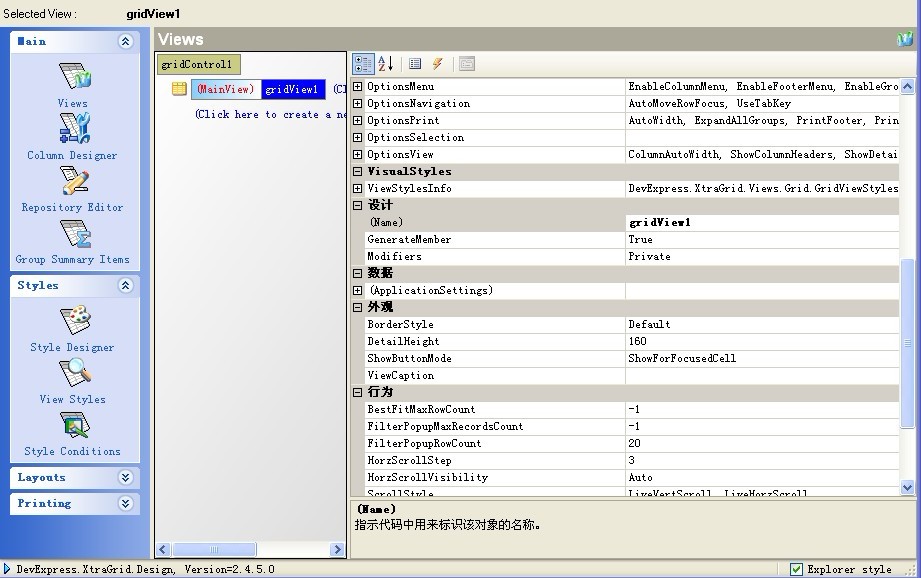This screenshot has height=578, width=921.
Task: Expand the OptionsNavigation property
Action: 357,103
